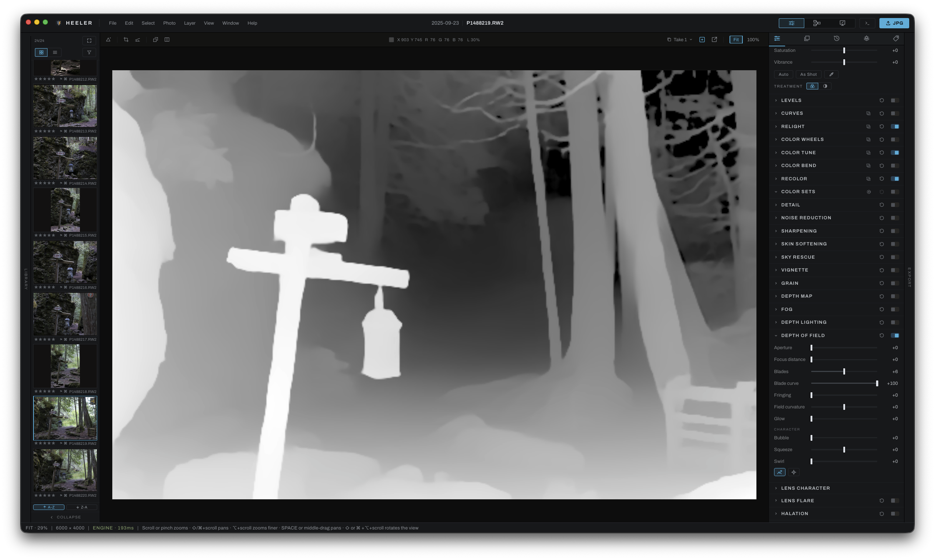The image size is (935, 560).
Task: Click the fullscreen library icon
Action: point(89,40)
